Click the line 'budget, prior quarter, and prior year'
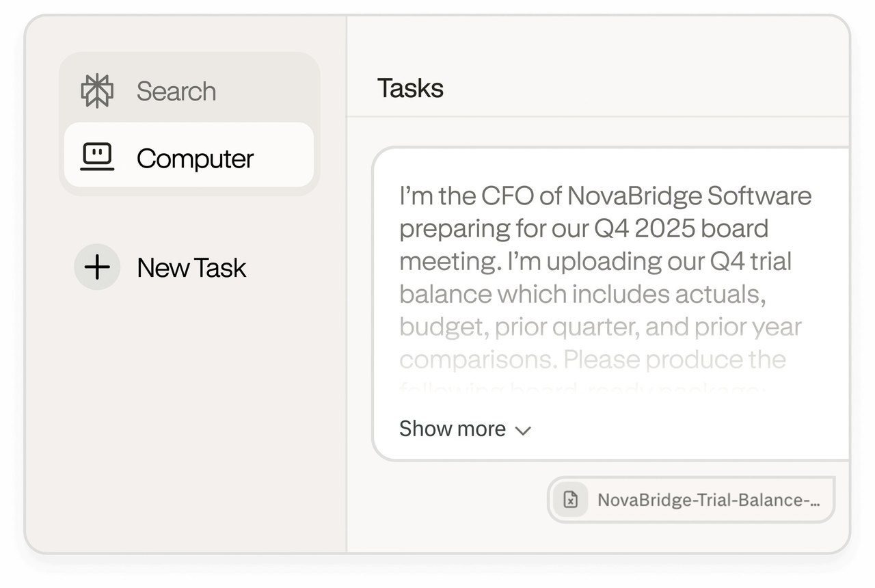875x588 pixels. 600,327
